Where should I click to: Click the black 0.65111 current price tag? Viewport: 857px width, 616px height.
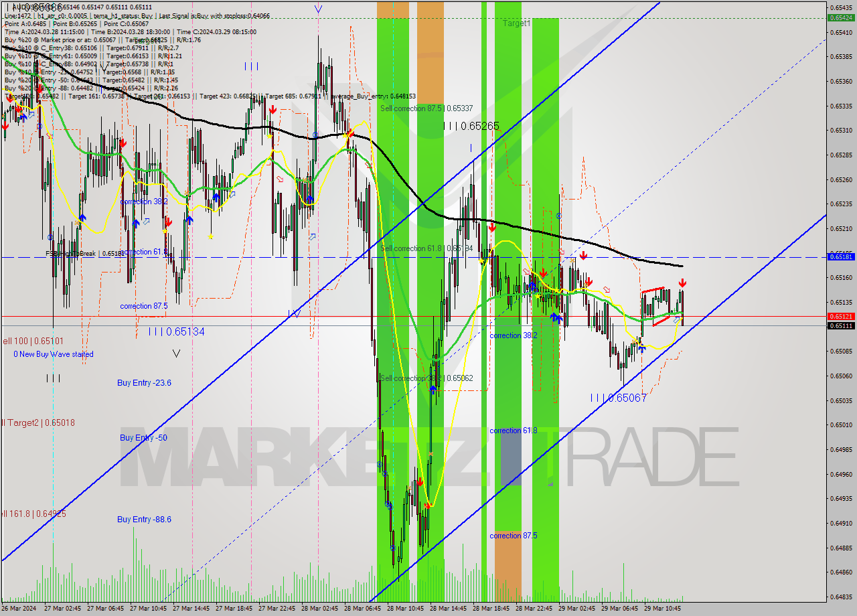point(841,325)
